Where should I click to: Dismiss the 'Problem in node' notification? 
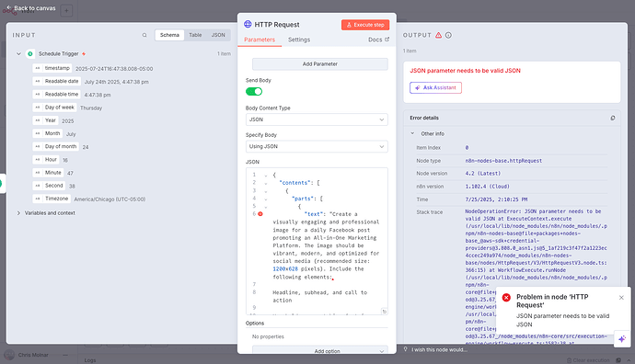coord(621,298)
